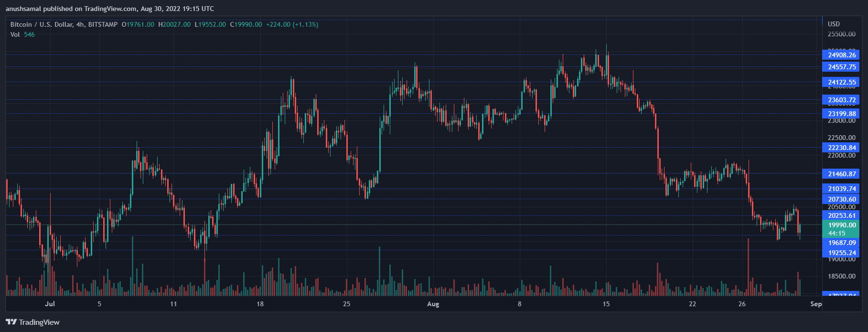Click the Jul date label on time axis
Screen dimensions: 868x332
pyautogui.click(x=50, y=304)
